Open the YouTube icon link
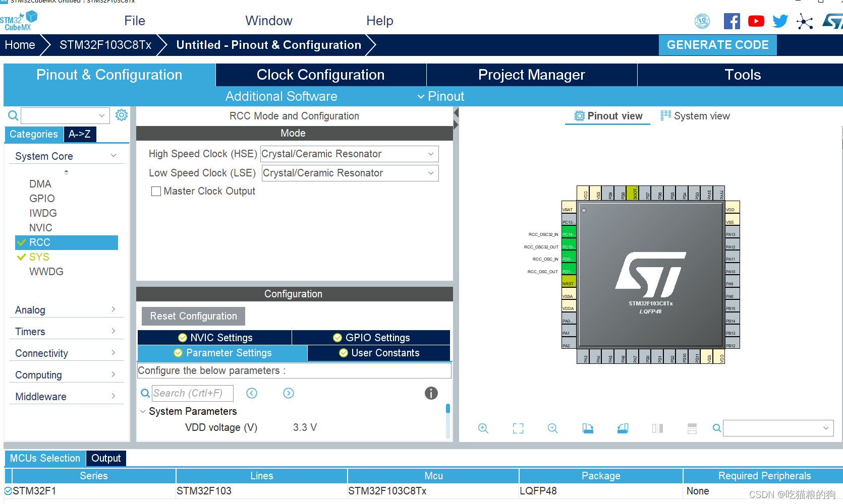843x504 pixels. point(756,21)
